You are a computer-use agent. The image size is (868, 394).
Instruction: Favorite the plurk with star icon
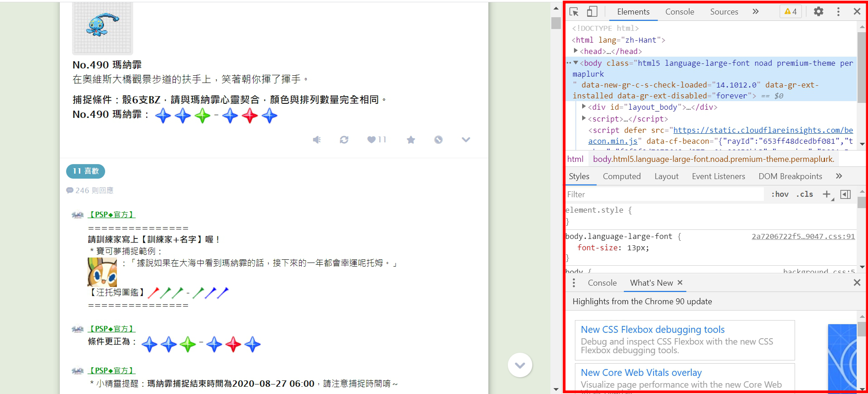[411, 140]
